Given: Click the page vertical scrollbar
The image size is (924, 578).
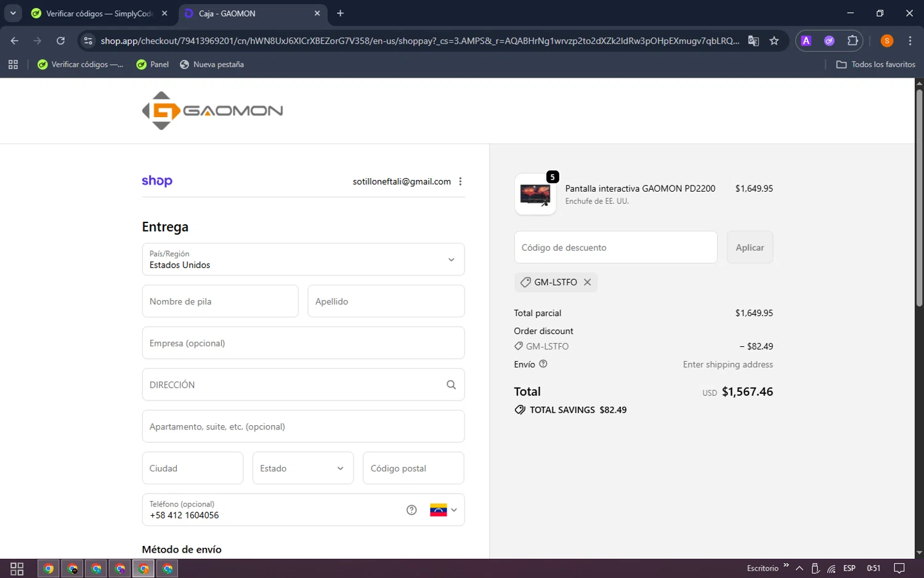Looking at the screenshot, I should coord(919,197).
